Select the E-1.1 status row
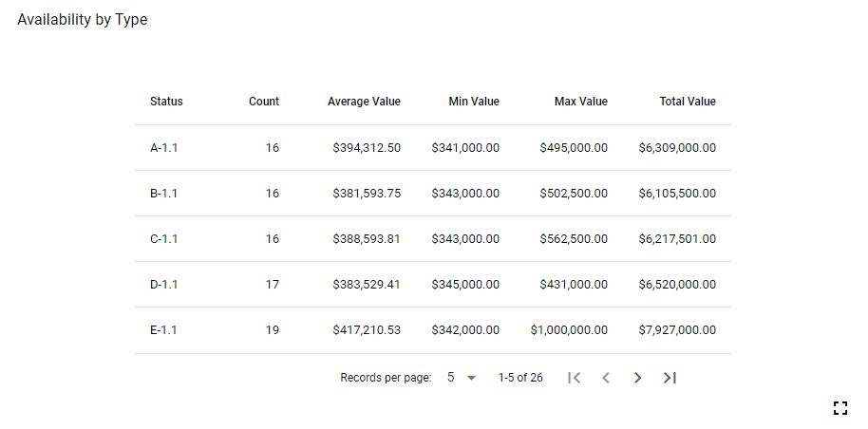This screenshot has width=868, height=429. click(x=163, y=330)
